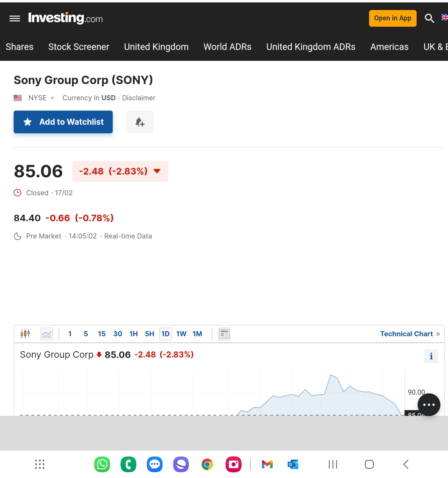Set chart interval to 1 minute
This screenshot has width=448, height=478.
click(x=70, y=334)
